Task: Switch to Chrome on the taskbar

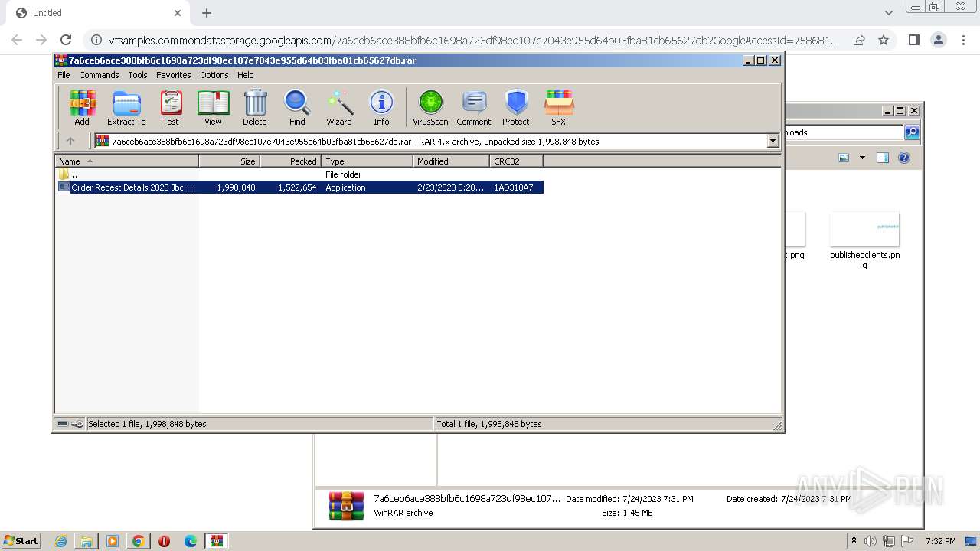Action: (x=139, y=541)
